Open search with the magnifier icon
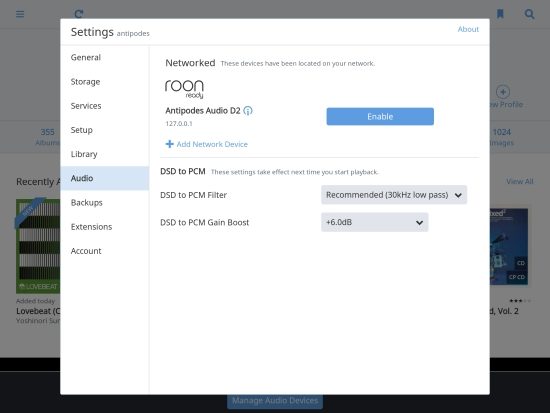 [x=529, y=14]
